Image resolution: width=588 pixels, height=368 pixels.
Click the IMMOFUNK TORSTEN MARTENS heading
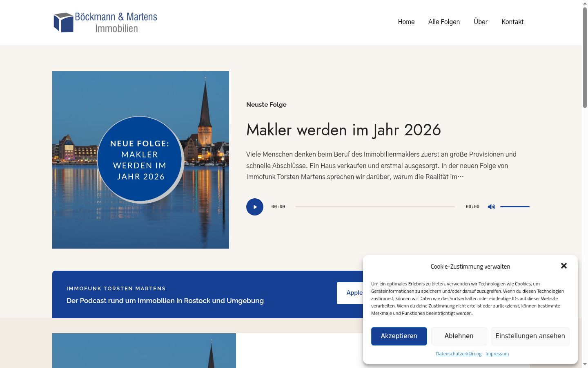[x=116, y=289]
